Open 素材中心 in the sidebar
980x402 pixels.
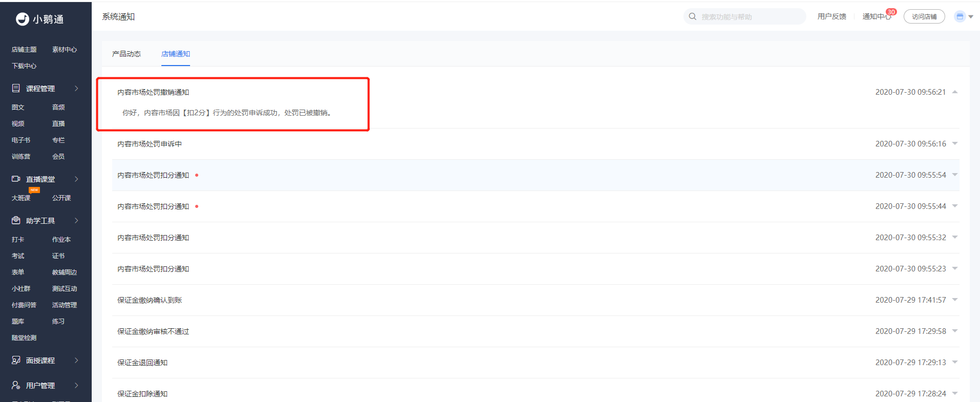pos(65,50)
